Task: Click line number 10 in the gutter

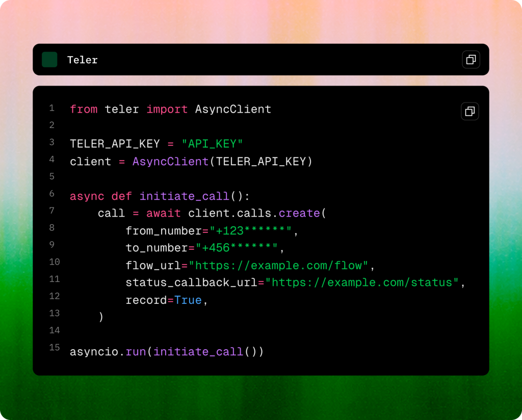Action: click(54, 262)
